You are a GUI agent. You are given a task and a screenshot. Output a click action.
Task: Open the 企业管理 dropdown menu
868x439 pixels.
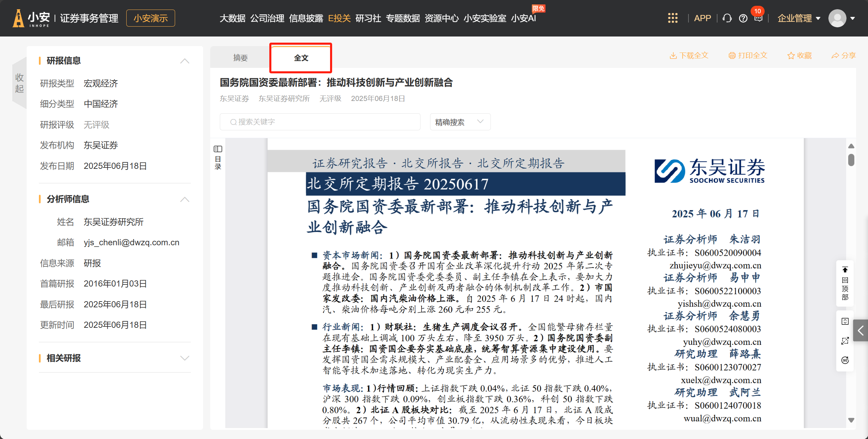pos(799,18)
